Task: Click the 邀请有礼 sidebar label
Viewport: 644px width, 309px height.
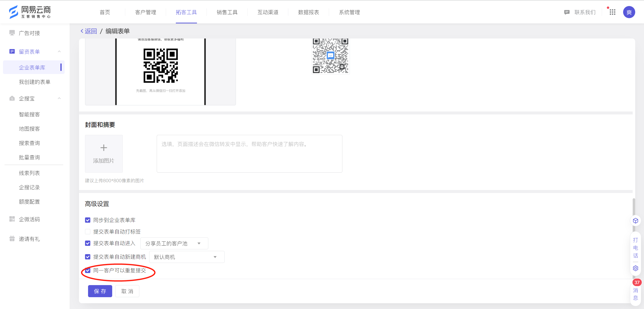Action: tap(29, 239)
